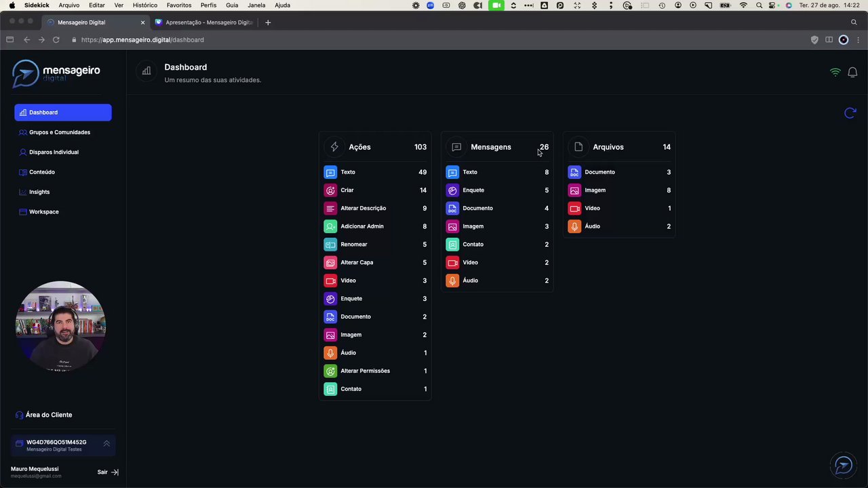Click the Texto 49 row in Ações
The image size is (868, 488).
[x=375, y=172]
